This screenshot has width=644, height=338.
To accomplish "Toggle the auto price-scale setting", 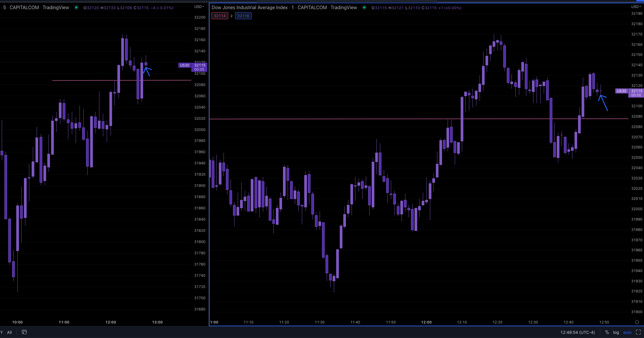I will click(627, 332).
